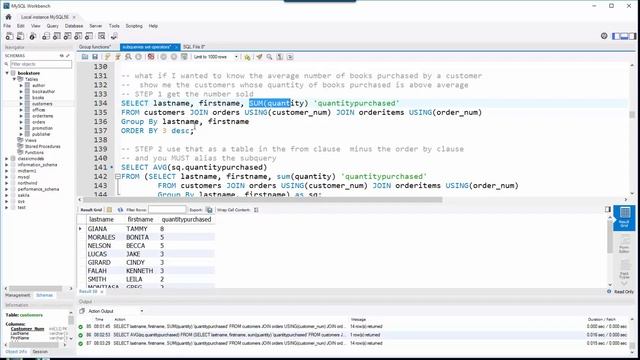This screenshot has width=640, height=360.
Task: Select the KENNETH firstname cell
Action: pos(141,271)
